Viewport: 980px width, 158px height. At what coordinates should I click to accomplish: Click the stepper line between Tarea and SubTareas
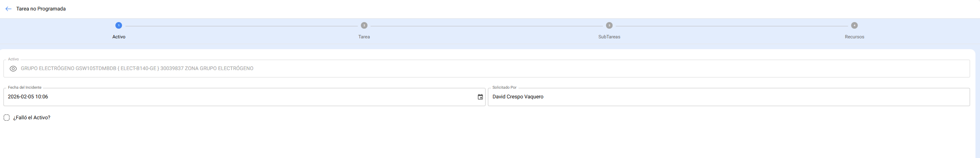click(x=486, y=26)
